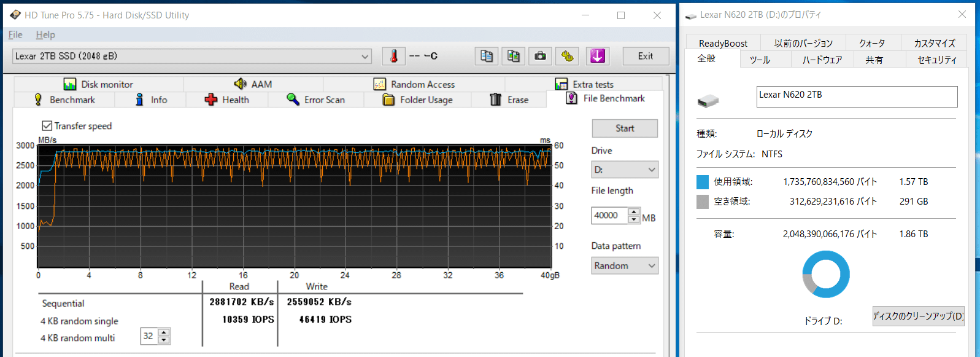Image resolution: width=980 pixels, height=357 pixels.
Task: Switch to the Erase tab
Action: 509,100
